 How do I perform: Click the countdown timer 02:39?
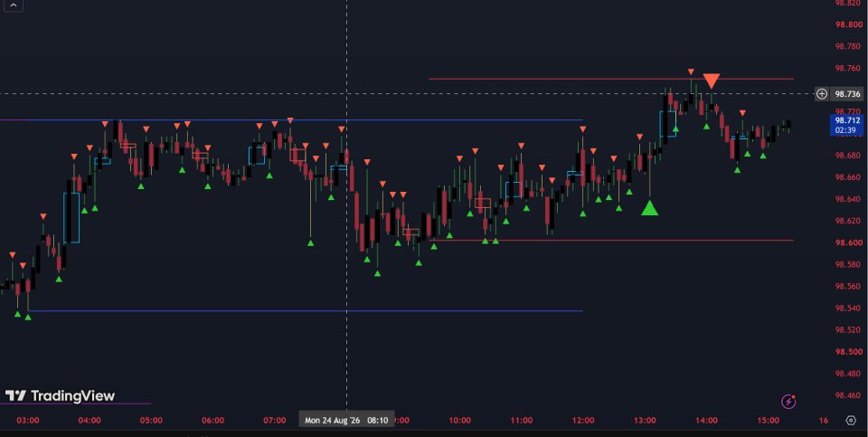847,130
